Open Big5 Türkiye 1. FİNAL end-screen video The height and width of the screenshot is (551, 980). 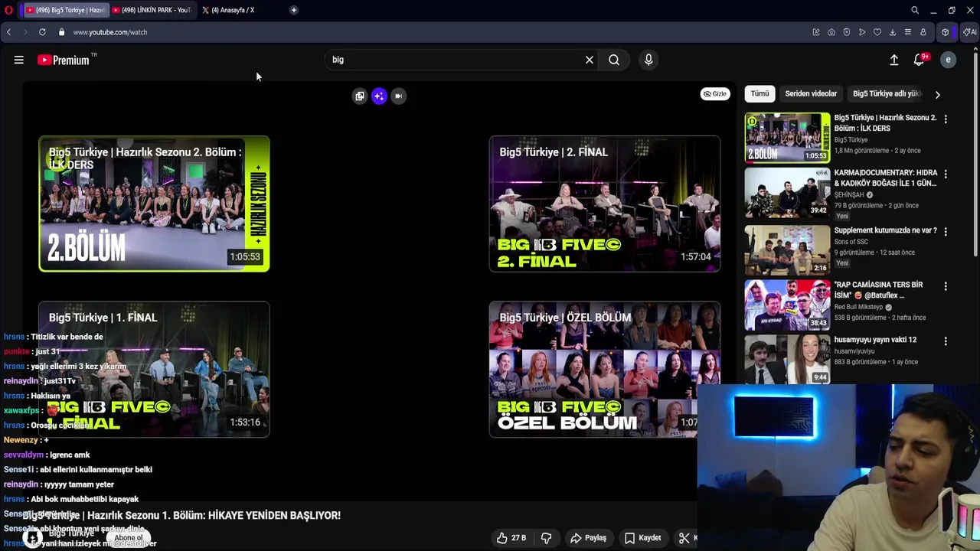tap(154, 370)
